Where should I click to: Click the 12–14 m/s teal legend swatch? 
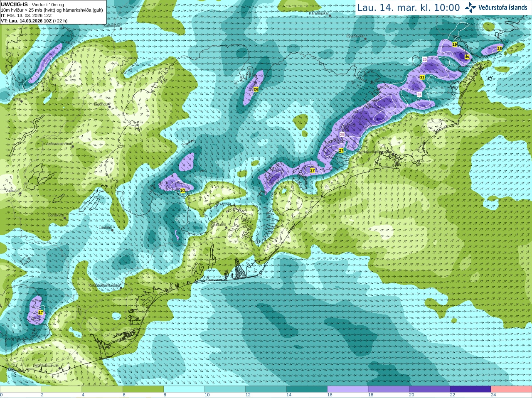[266, 389]
